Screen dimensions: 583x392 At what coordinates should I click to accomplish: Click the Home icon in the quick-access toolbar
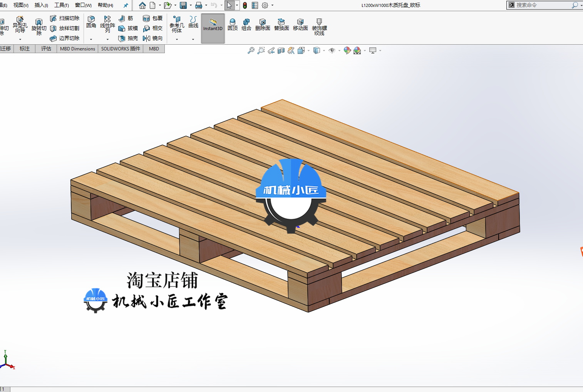click(x=142, y=5)
